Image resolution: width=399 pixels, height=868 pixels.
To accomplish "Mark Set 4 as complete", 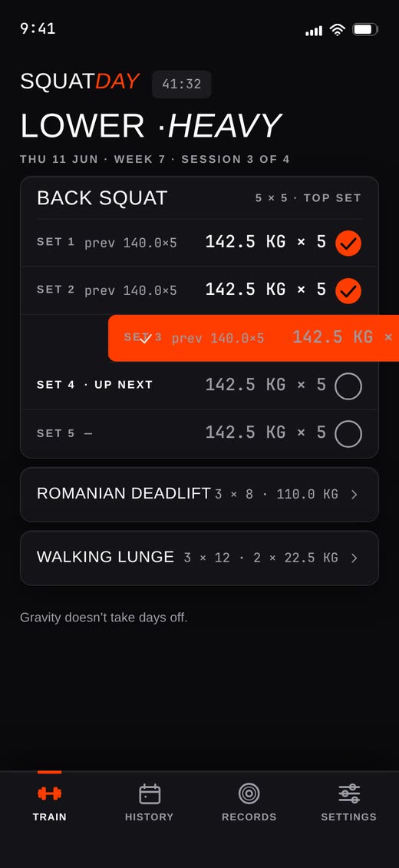I will (x=348, y=386).
